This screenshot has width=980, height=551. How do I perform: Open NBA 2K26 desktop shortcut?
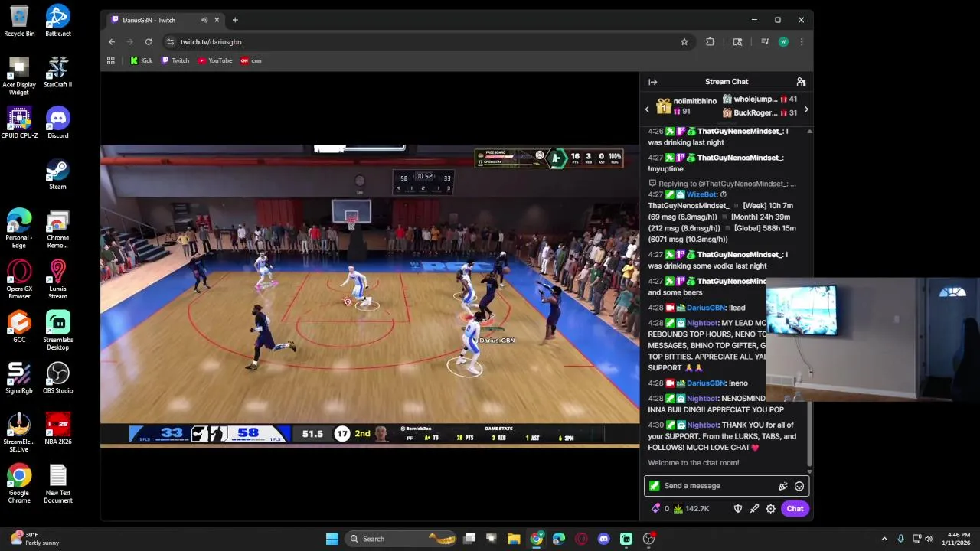(58, 429)
